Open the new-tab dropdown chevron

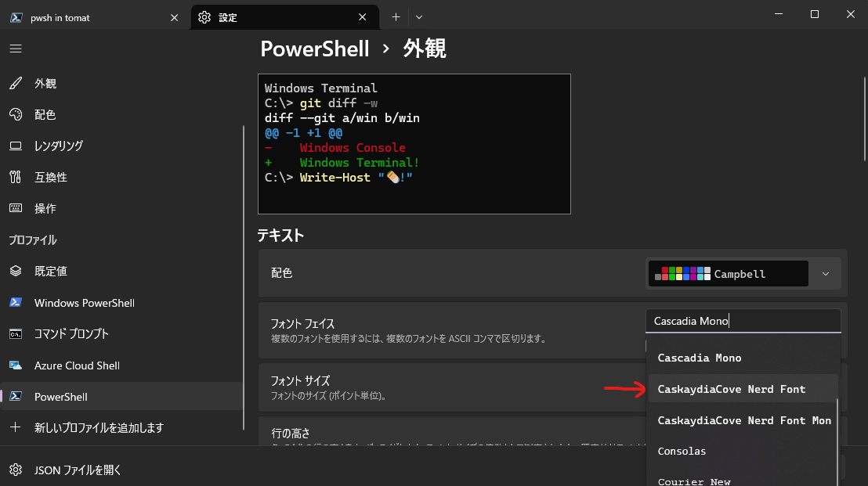pos(419,17)
